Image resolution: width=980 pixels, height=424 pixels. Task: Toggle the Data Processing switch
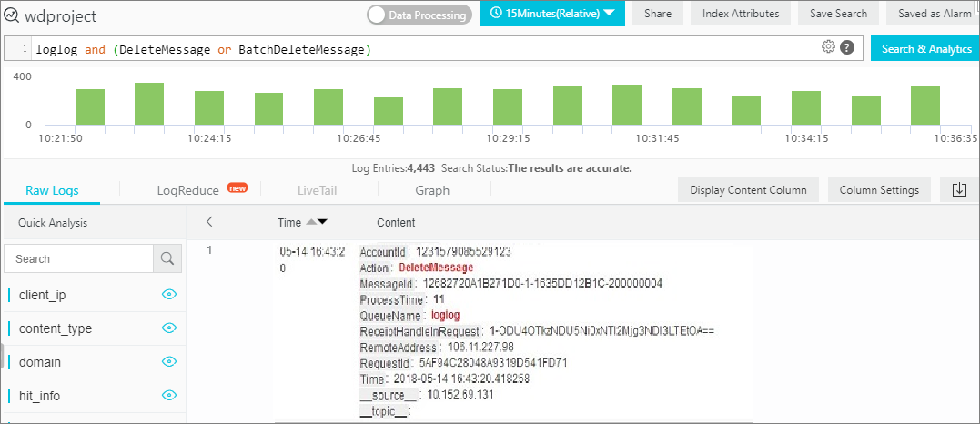(419, 15)
